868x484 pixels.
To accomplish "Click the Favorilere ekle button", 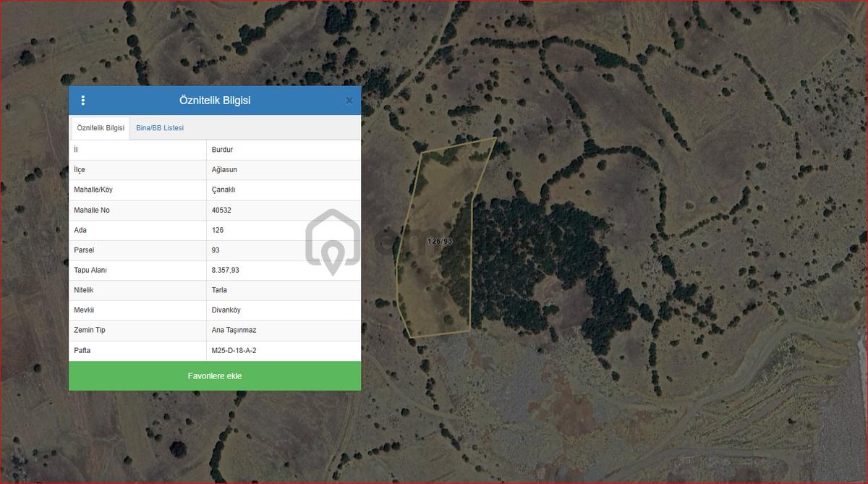I will (x=215, y=376).
